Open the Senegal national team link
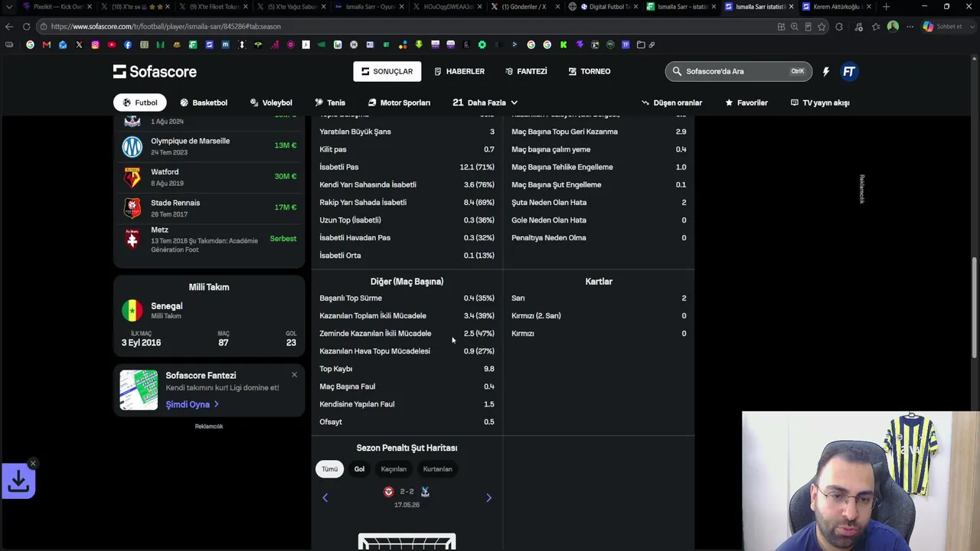 click(x=209, y=310)
